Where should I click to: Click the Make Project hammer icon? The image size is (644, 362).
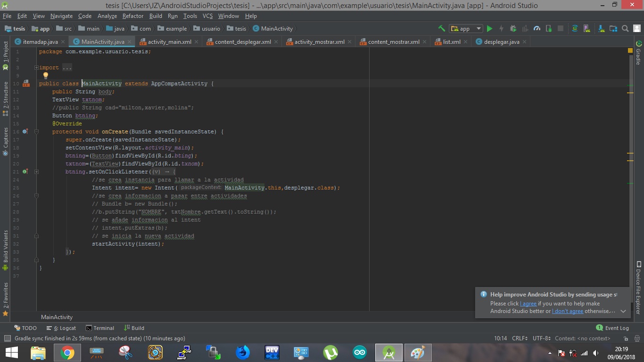[441, 29]
